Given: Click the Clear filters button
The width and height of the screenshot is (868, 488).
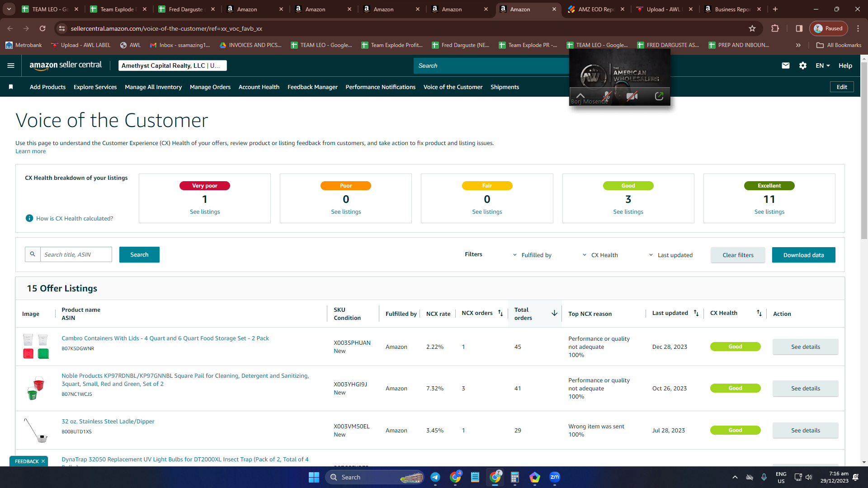Looking at the screenshot, I should (x=738, y=255).
